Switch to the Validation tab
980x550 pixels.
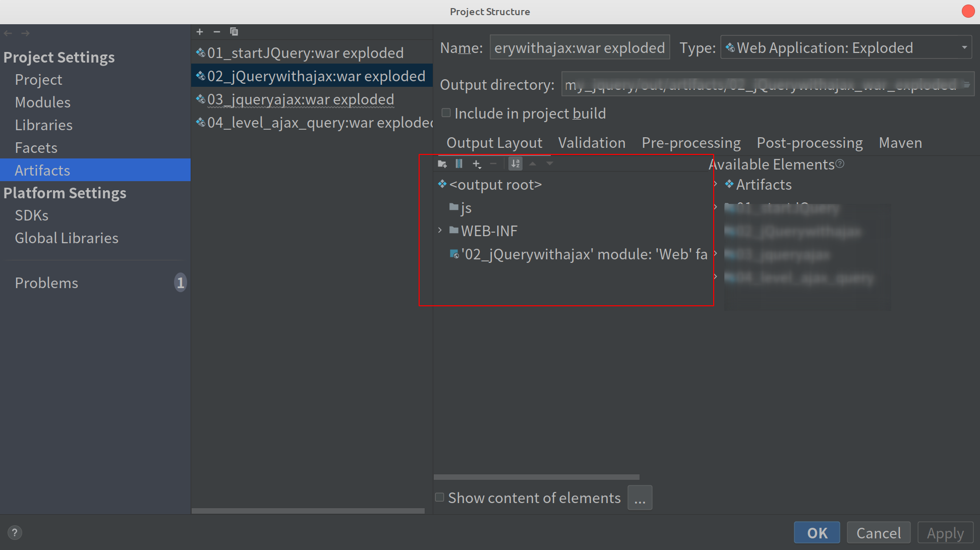pos(592,143)
